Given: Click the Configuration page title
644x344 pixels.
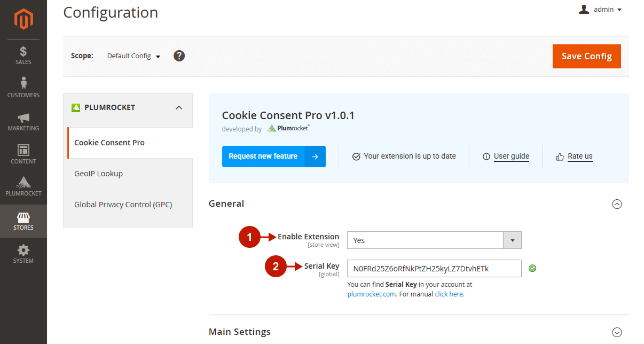Looking at the screenshot, I should (x=111, y=12).
